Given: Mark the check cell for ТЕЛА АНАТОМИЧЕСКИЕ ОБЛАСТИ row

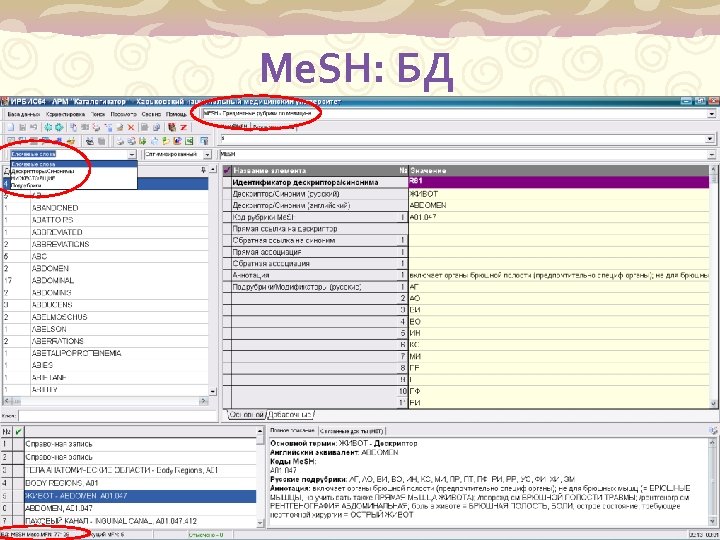Looking at the screenshot, I should [18, 470].
